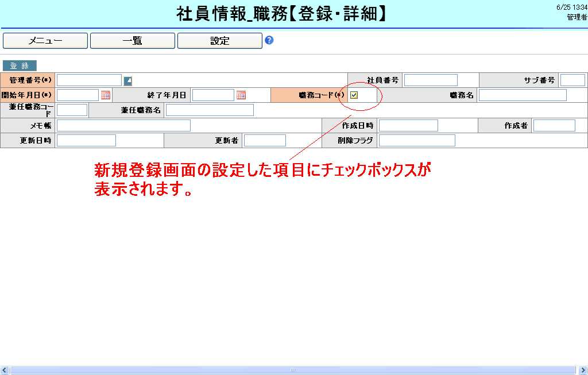The height and width of the screenshot is (375, 588).
Task: Click into the 職務名 field
Action: pos(523,95)
